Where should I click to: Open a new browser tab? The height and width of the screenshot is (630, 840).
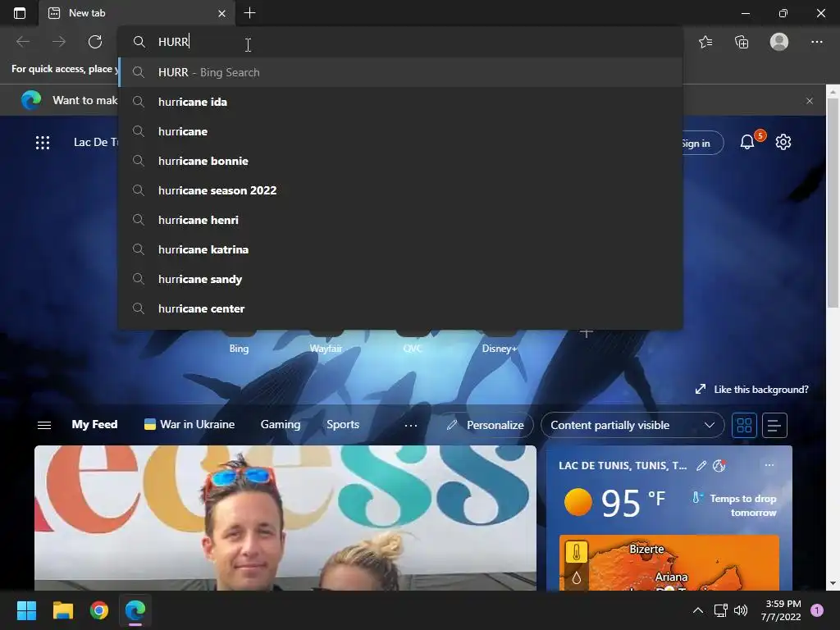coord(249,13)
